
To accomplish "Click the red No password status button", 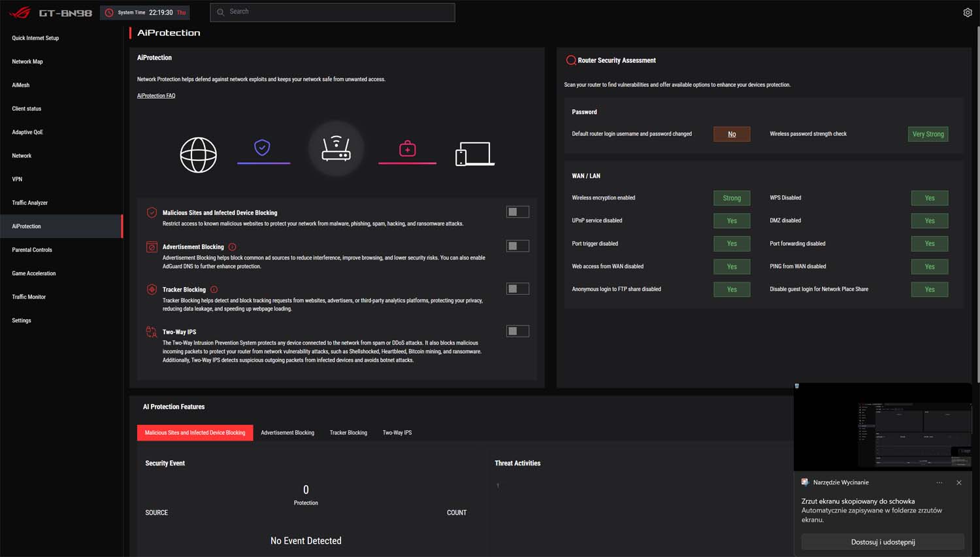I will (x=732, y=134).
